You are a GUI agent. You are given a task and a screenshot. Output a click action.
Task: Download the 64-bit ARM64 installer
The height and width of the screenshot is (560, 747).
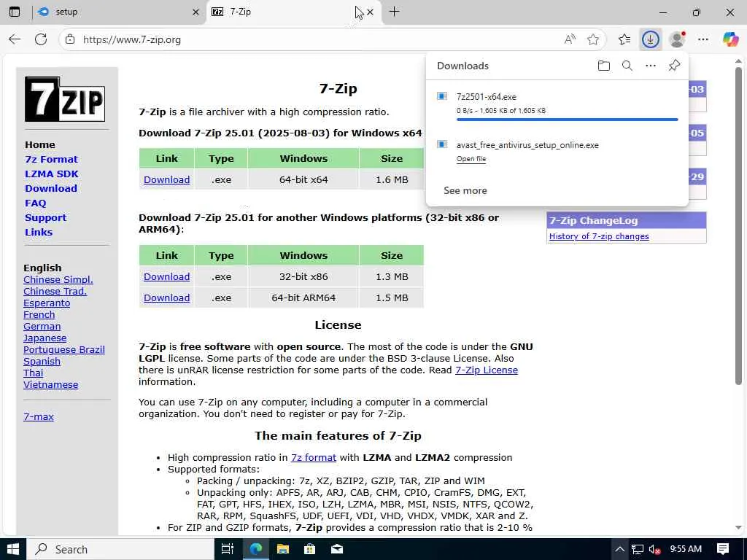point(167,297)
